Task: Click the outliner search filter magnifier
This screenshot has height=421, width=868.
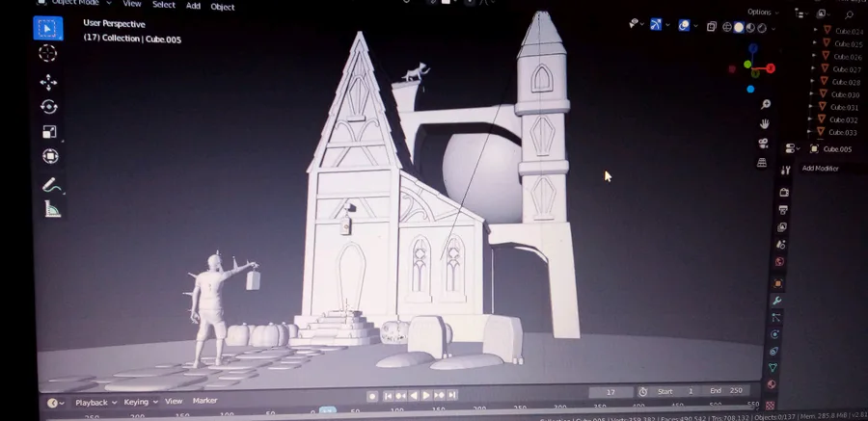Action: tap(849, 15)
